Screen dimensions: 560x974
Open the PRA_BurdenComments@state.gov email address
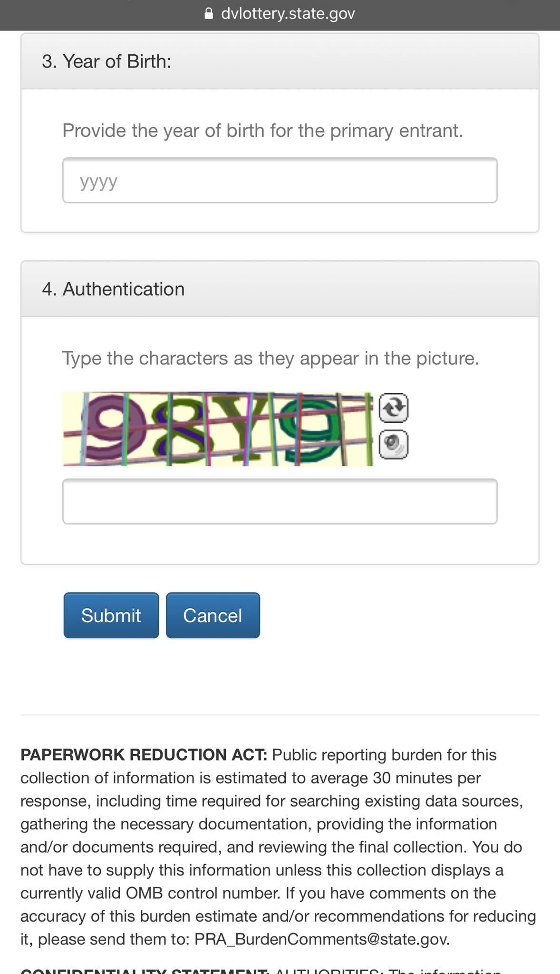point(321,939)
